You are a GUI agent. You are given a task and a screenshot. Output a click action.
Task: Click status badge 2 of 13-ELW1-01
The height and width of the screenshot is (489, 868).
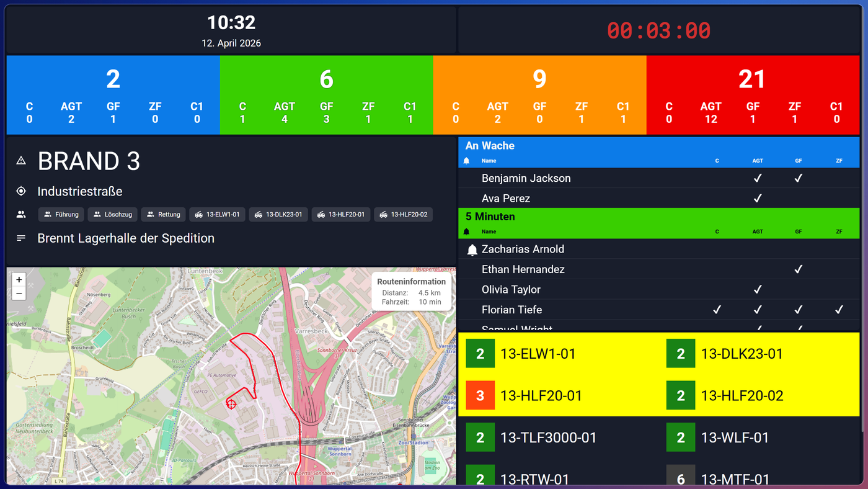pos(480,354)
